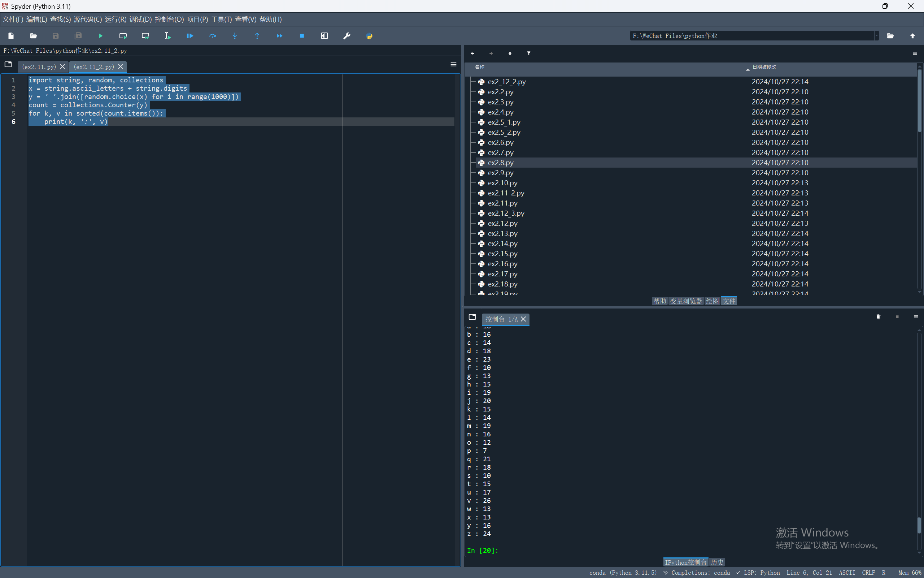Go forward in the file explorer
This screenshot has height=578, width=924.
pos(491,53)
